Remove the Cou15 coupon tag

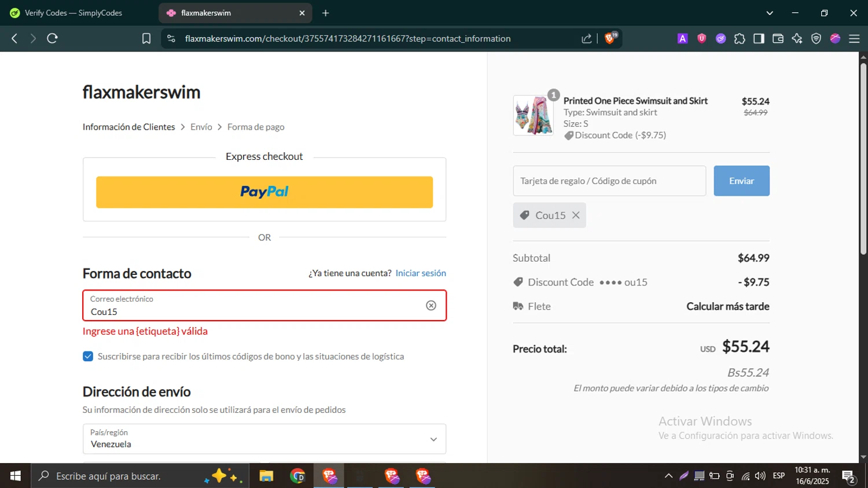tap(576, 215)
